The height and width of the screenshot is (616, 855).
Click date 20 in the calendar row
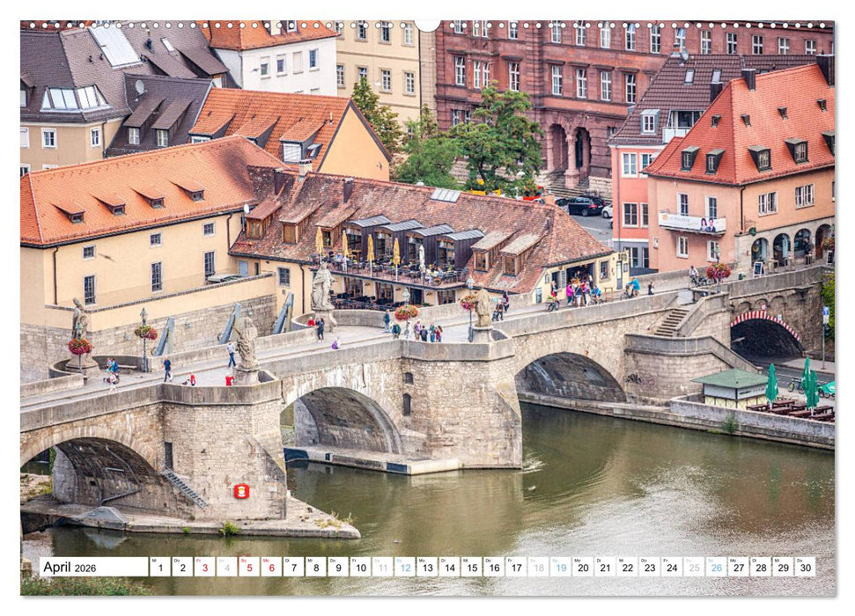[583, 570]
